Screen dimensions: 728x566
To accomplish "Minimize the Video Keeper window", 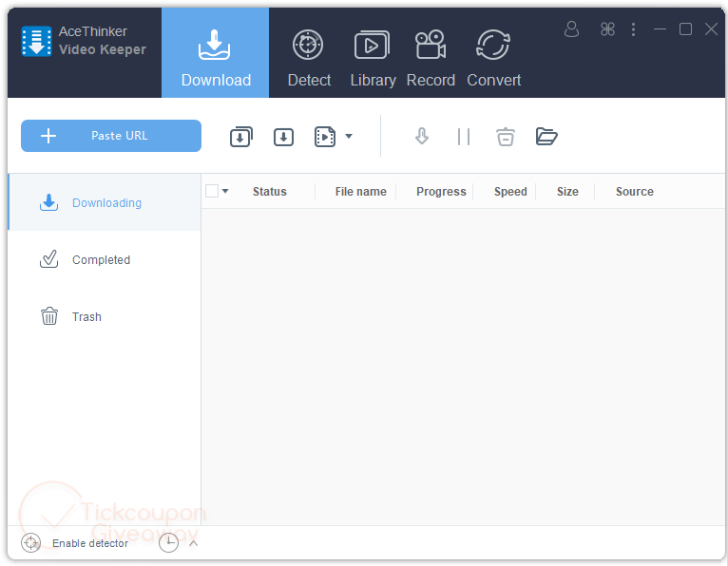I will point(660,29).
